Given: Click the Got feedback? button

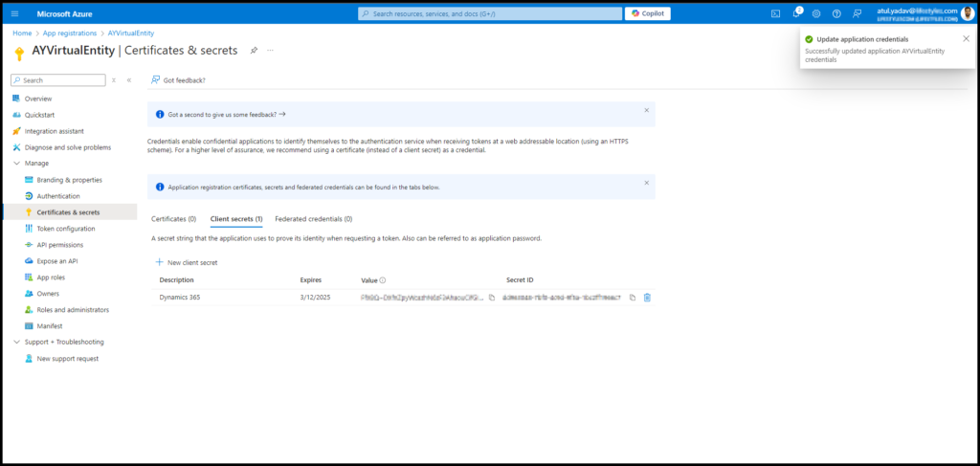Looking at the screenshot, I should click(x=178, y=80).
